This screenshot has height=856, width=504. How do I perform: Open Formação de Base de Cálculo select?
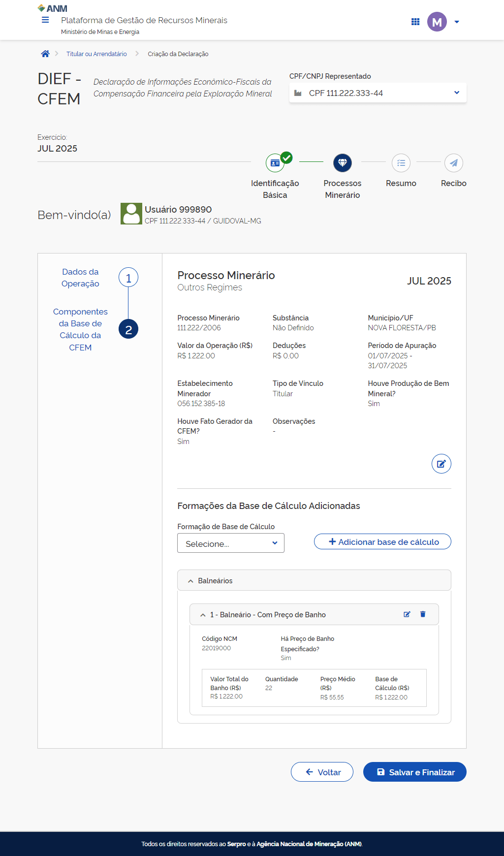point(231,543)
